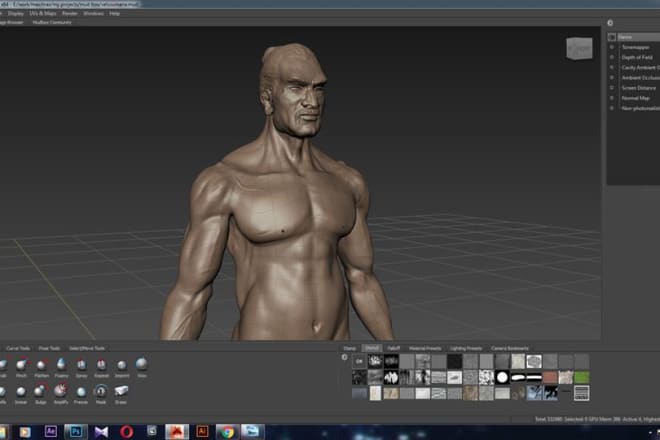660x440 pixels.
Task: Select the Repeat sculpt tool
Action: coord(101,365)
